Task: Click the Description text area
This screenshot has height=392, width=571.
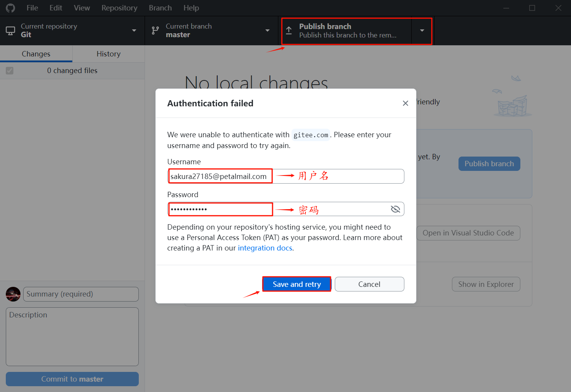Action: click(x=72, y=337)
